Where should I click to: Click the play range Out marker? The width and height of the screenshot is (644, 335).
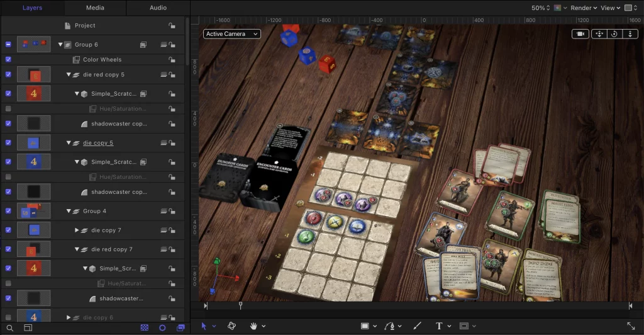click(630, 305)
